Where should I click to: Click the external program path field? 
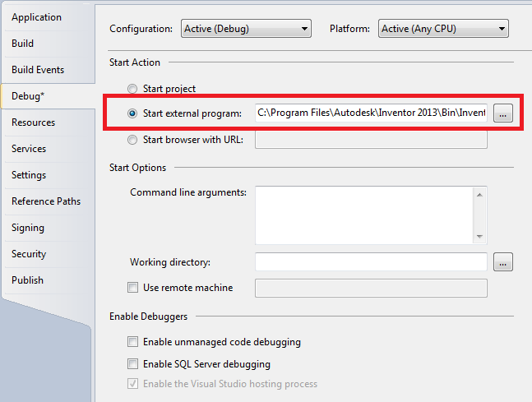(x=371, y=113)
